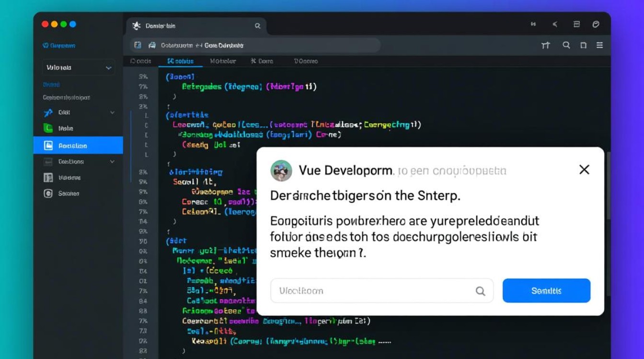Click the hamburger menu icon top right

point(599,45)
